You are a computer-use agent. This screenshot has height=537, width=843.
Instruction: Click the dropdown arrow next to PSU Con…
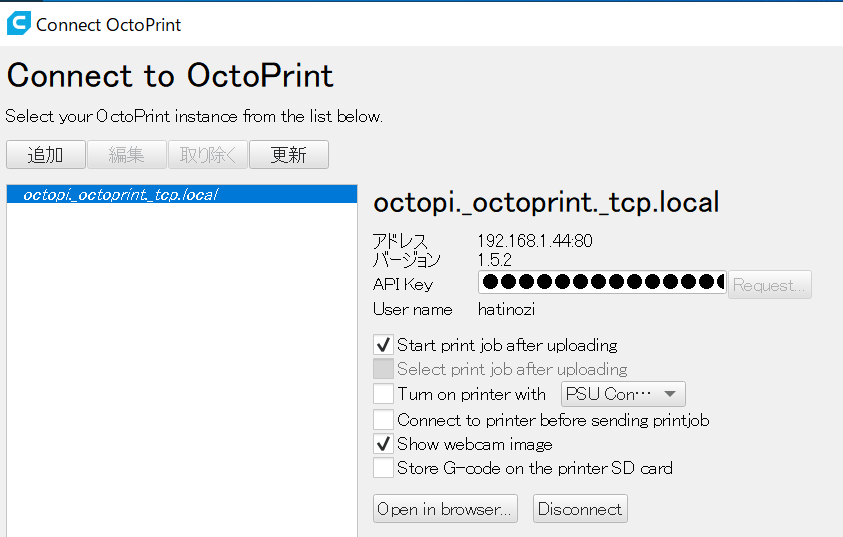670,394
